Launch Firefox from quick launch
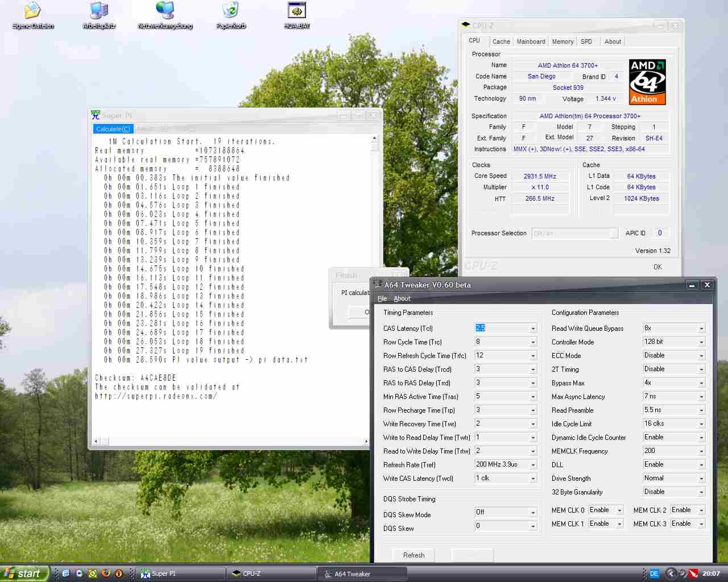The width and height of the screenshot is (728, 582). (106, 573)
